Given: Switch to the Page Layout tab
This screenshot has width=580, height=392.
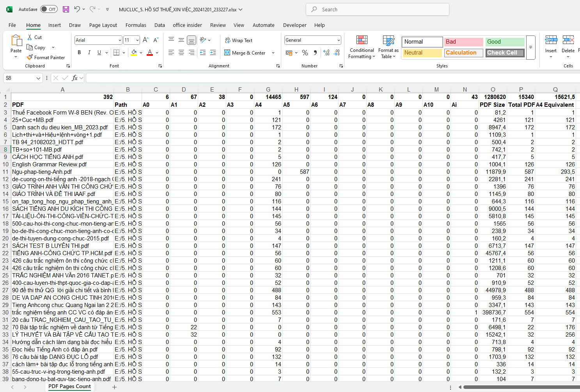Looking at the screenshot, I should pyautogui.click(x=103, y=25).
